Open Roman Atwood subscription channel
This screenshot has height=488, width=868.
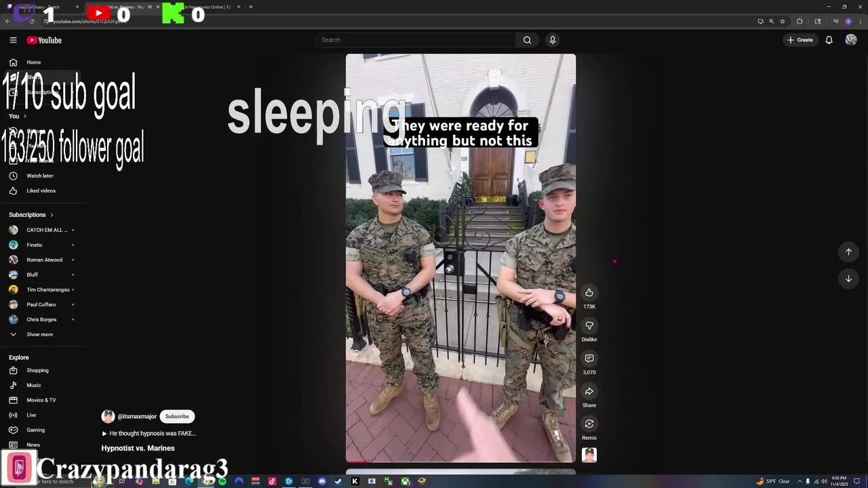pyautogui.click(x=43, y=260)
